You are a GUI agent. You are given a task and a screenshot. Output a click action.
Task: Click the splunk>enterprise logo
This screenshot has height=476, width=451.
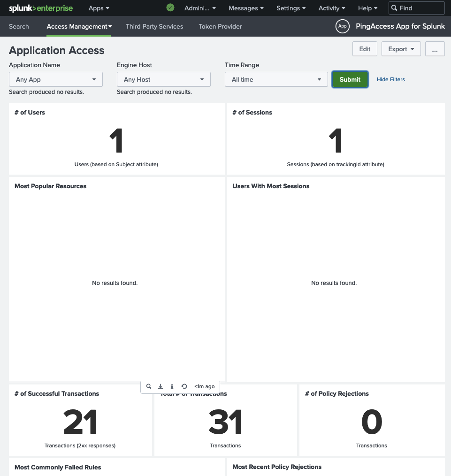click(x=41, y=8)
